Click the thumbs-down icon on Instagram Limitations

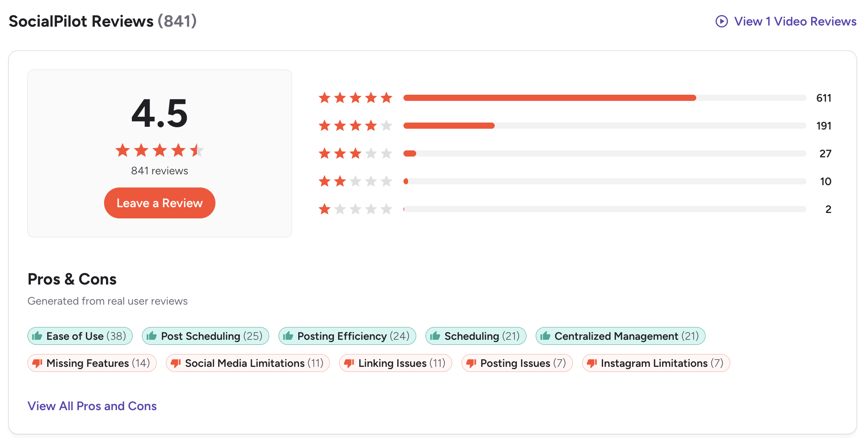(592, 363)
